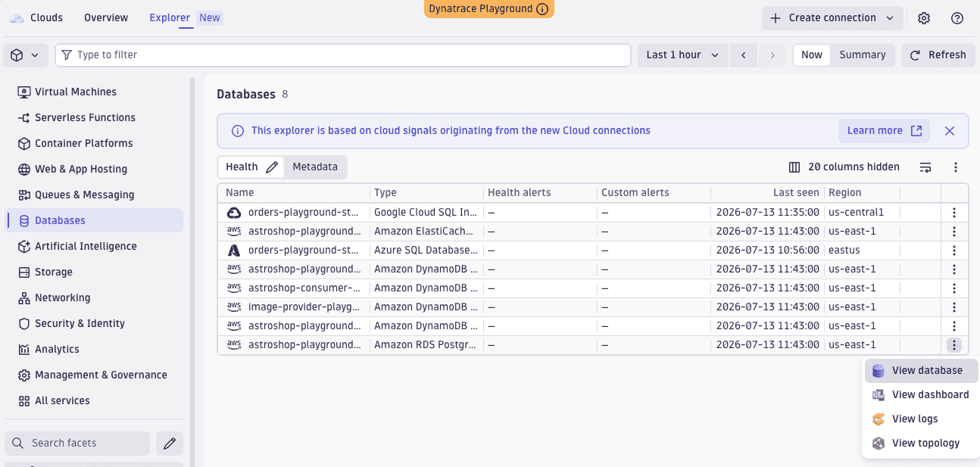Click the help question mark icon

point(957,18)
